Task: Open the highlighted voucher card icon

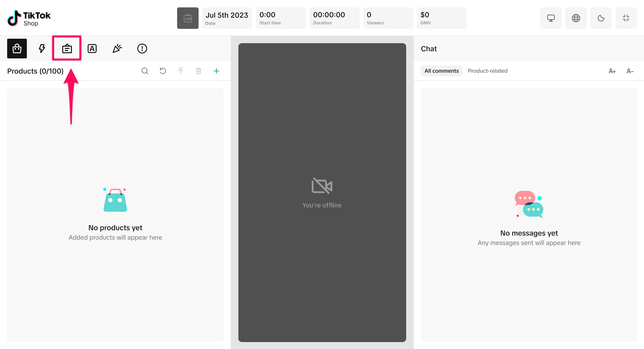Action: pos(67,49)
